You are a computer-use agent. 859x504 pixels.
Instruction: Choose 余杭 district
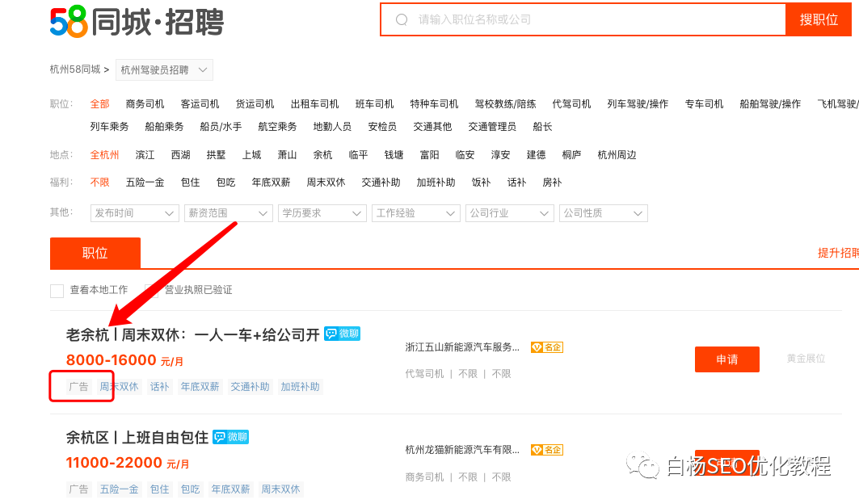pyautogui.click(x=322, y=155)
